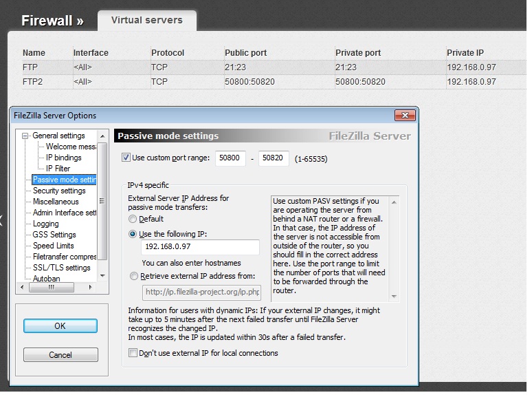Select the FTP2 row name in firewall table

(32, 82)
